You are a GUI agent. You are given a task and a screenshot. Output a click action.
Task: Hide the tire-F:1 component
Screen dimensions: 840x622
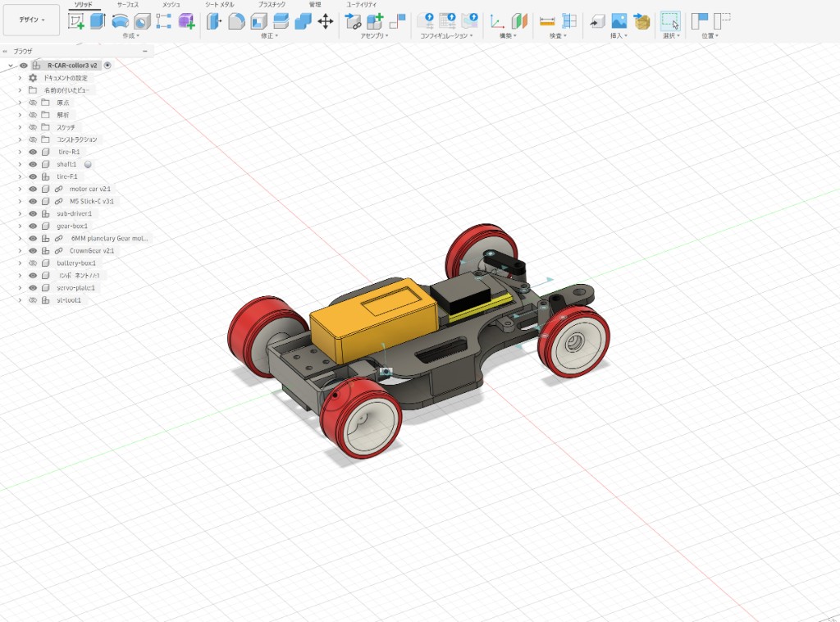click(x=33, y=176)
